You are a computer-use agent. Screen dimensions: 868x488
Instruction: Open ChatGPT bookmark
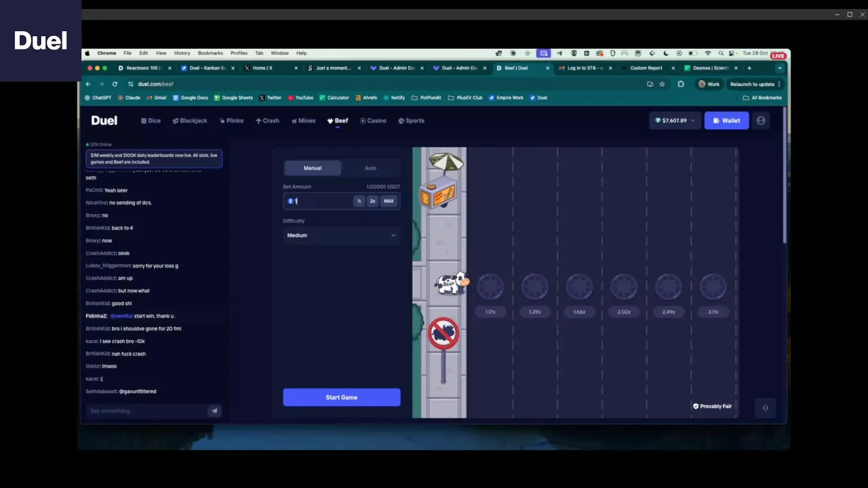pyautogui.click(x=98, y=98)
